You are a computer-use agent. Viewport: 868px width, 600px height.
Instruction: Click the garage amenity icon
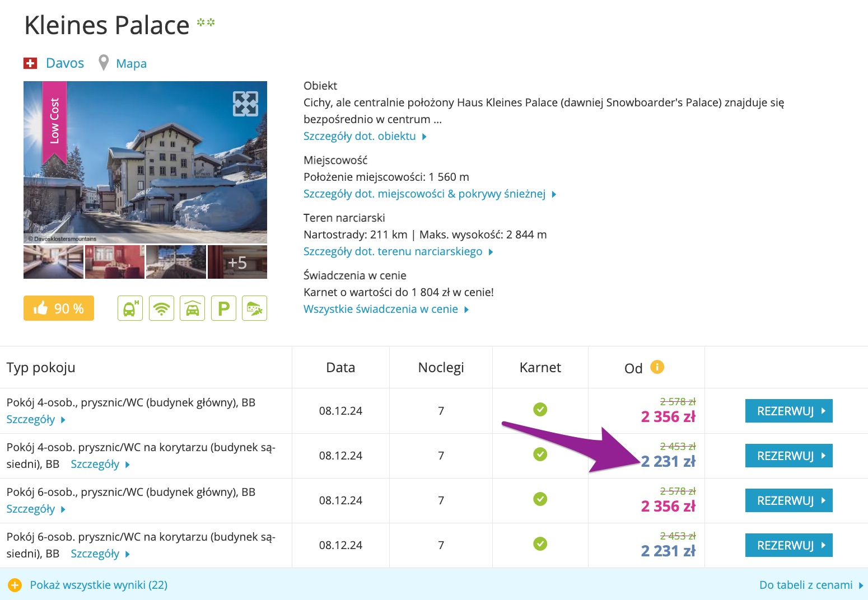point(192,308)
